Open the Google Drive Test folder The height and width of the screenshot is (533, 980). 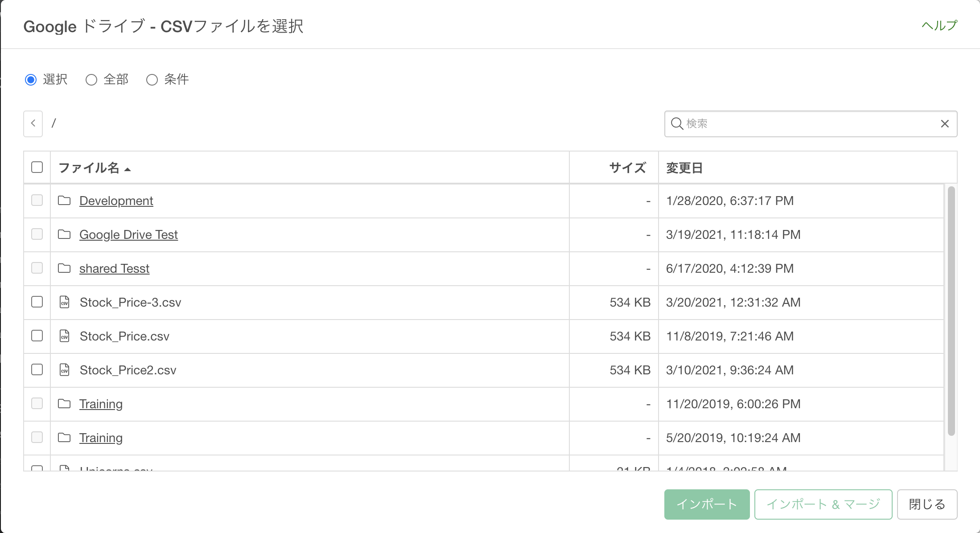[128, 235]
